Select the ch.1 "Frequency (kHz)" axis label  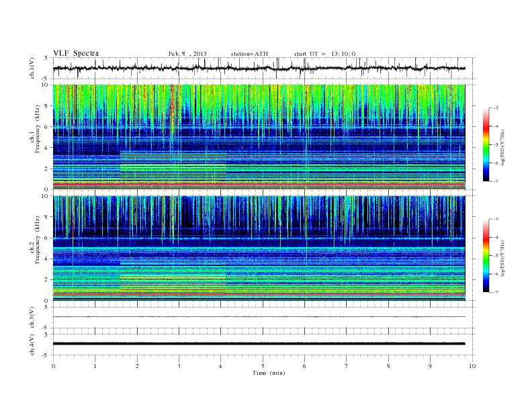38,129
